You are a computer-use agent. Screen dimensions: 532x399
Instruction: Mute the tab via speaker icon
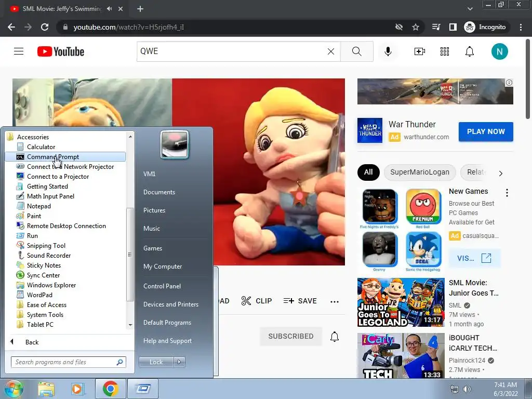[x=109, y=9]
